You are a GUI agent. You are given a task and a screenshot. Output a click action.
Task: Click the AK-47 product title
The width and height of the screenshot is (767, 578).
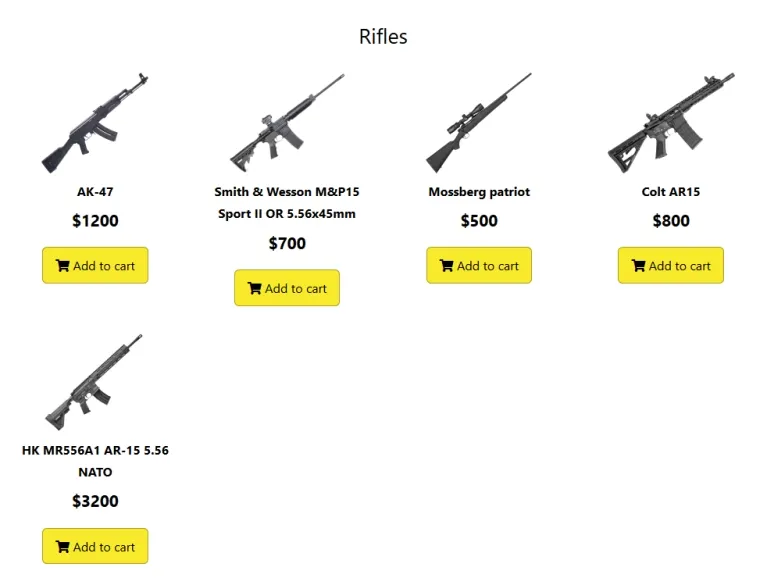coord(95,192)
